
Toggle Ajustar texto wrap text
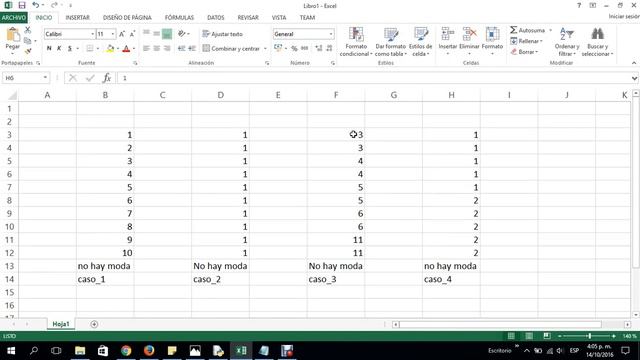tap(222, 34)
